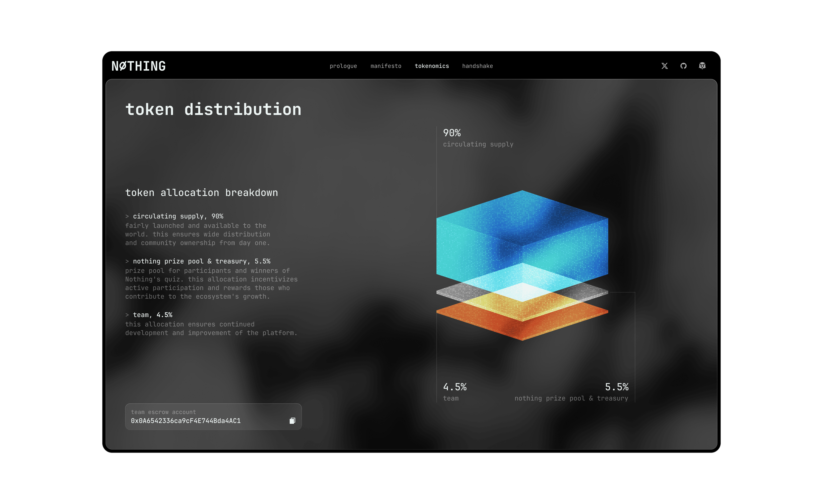Click the escrow address 0x0A6542336ca9cF4E744Bda4AC1
823x504 pixels.
point(186,421)
